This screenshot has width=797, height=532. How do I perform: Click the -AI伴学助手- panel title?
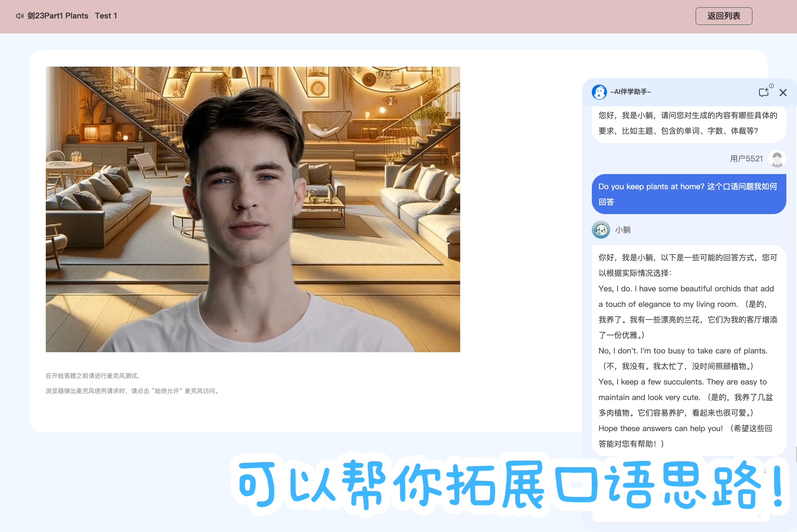coord(631,92)
